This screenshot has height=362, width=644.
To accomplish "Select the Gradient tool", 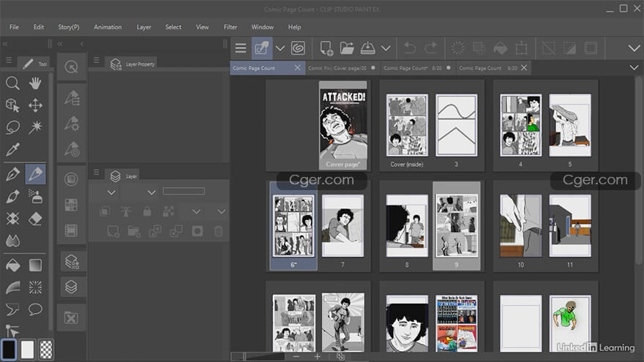I will pos(35,265).
